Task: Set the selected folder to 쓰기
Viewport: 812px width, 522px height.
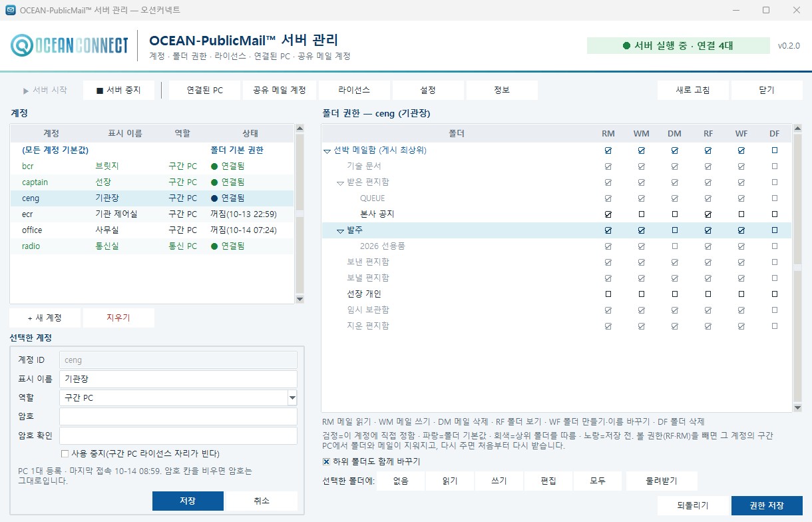Action: pos(499,481)
